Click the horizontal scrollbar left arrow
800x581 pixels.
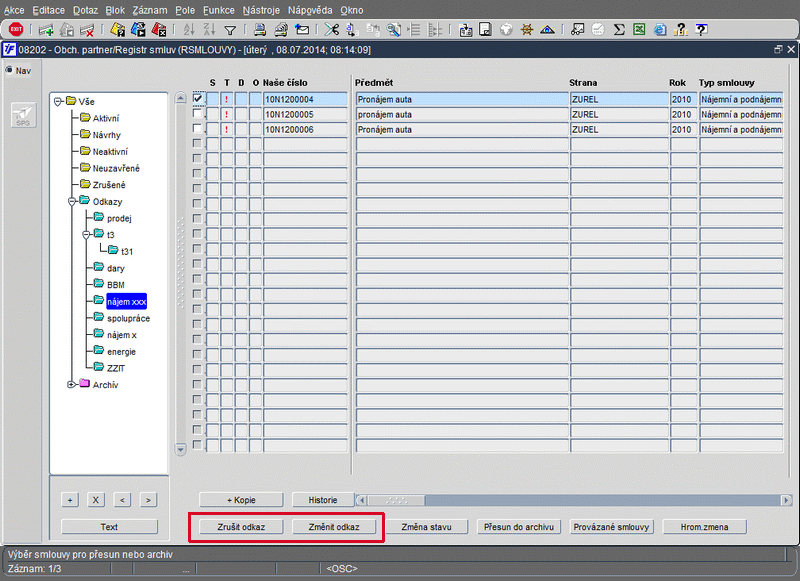coord(362,500)
